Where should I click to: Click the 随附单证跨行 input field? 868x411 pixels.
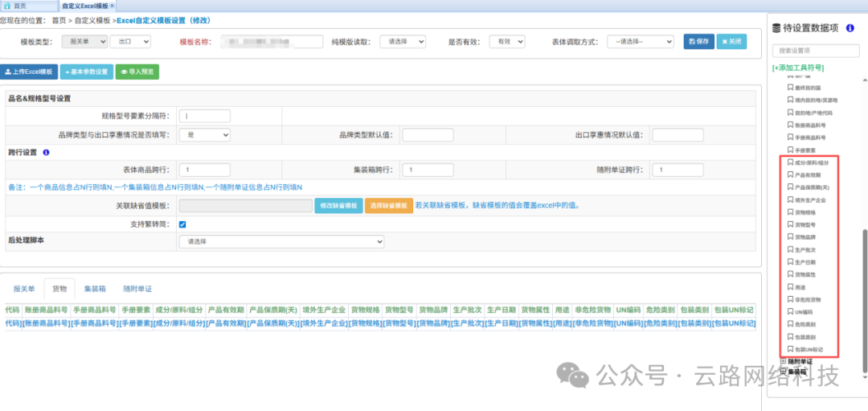click(x=678, y=170)
